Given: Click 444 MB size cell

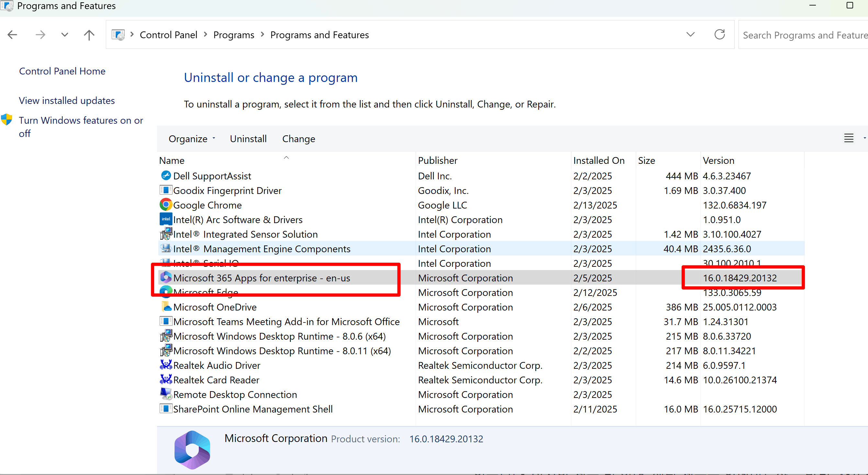Looking at the screenshot, I should [x=682, y=176].
